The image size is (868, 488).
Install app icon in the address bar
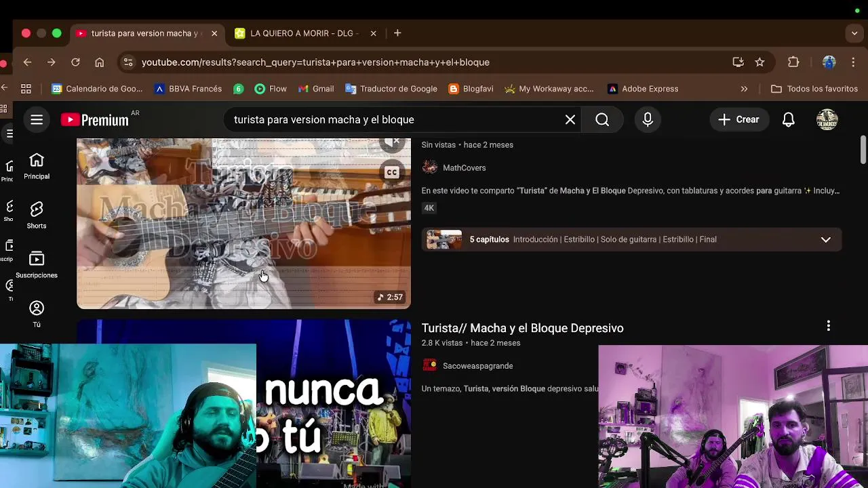pos(738,62)
